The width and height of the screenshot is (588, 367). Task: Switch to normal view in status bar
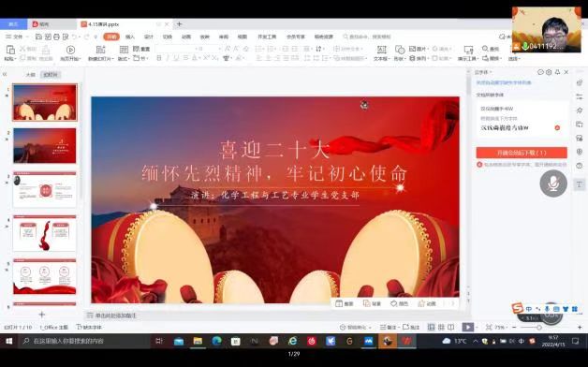point(432,328)
